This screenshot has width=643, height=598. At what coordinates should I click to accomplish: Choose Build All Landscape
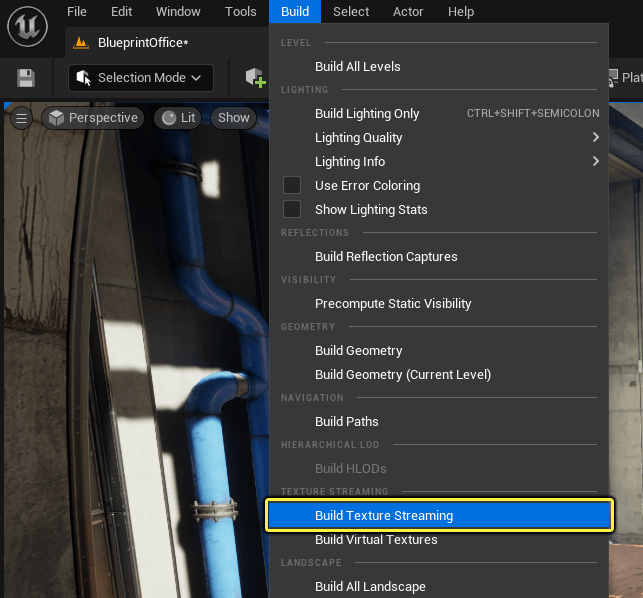click(439, 587)
